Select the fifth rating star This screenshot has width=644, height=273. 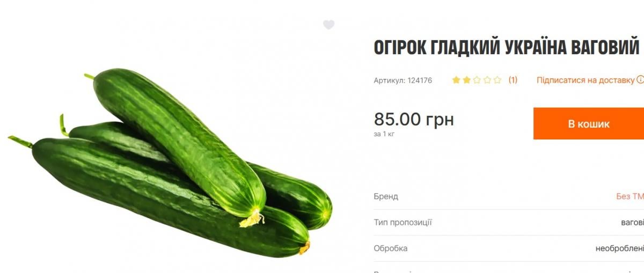(x=497, y=80)
